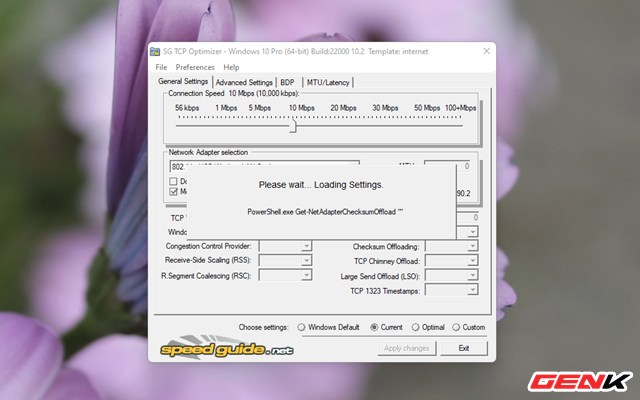
Task: Click the 'Network Adapter selection' group label
Action: pos(208,152)
